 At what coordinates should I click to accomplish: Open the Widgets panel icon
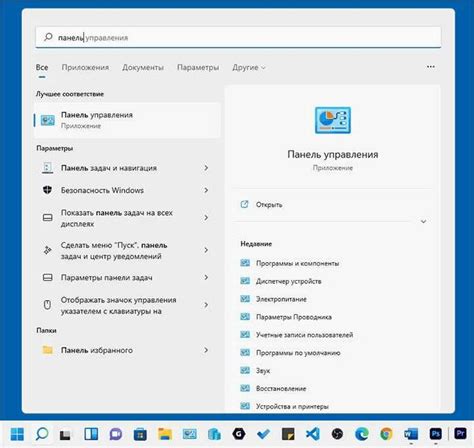[x=91, y=434]
